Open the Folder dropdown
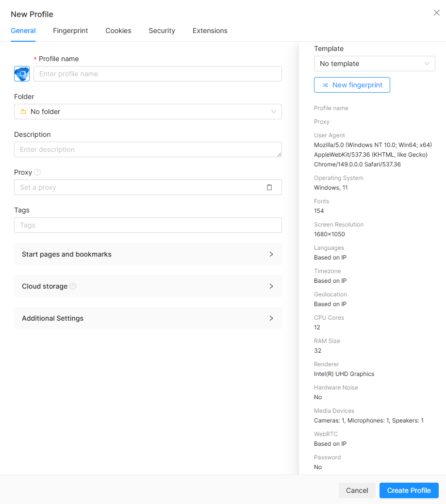Viewport: 446px width, 504px height. 148,112
